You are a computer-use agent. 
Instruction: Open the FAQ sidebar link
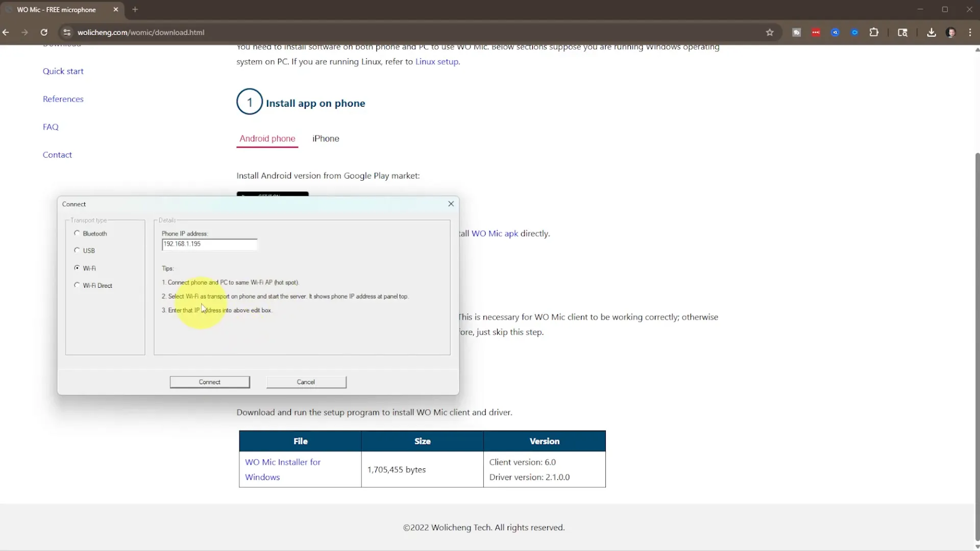click(51, 127)
